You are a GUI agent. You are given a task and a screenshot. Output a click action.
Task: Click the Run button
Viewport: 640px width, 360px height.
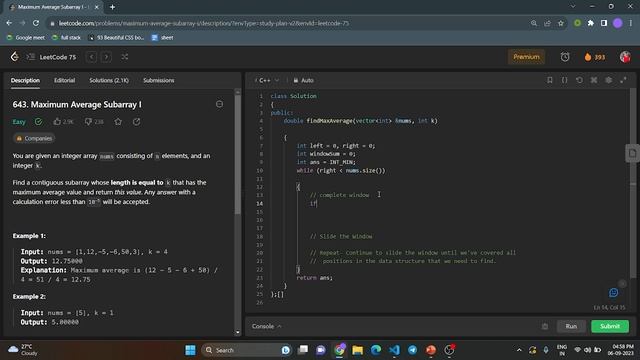click(571, 326)
